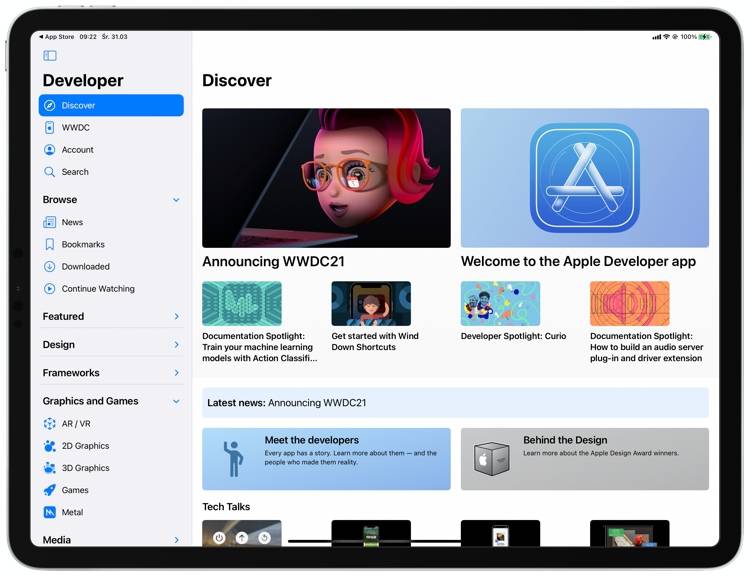Open Continue Watching label in sidebar
The width and height of the screenshot is (750, 577).
click(98, 288)
